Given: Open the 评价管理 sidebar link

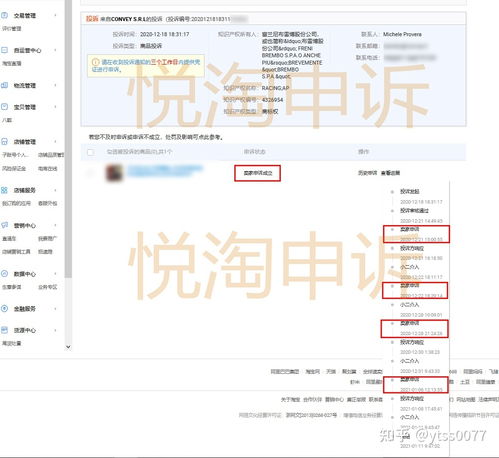Looking at the screenshot, I should click(x=12, y=29).
